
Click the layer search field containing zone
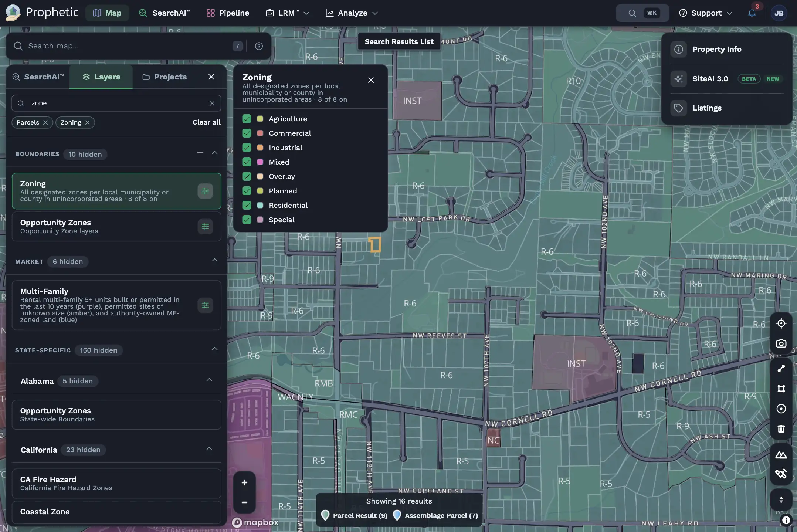[116, 103]
